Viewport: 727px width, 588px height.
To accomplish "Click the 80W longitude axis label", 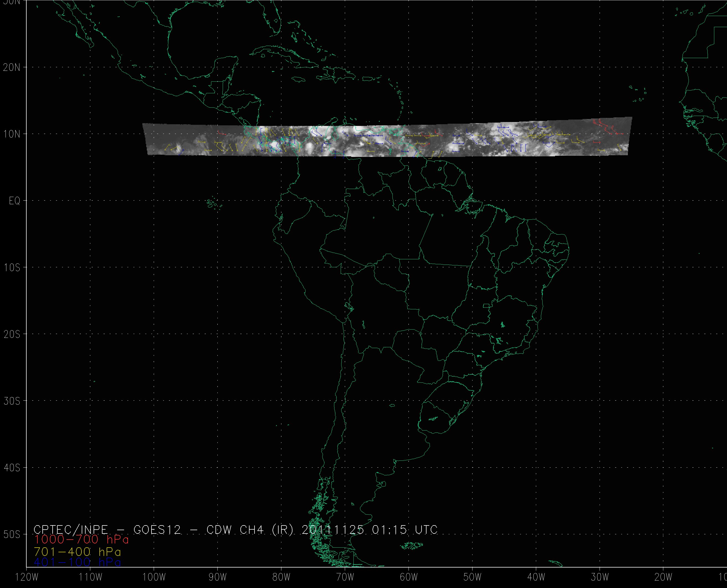I will tap(281, 577).
